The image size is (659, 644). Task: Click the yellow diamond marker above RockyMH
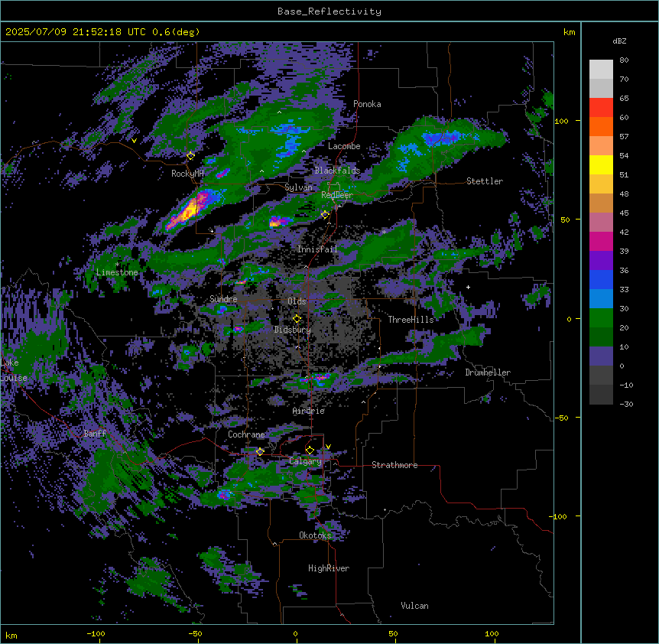190,156
